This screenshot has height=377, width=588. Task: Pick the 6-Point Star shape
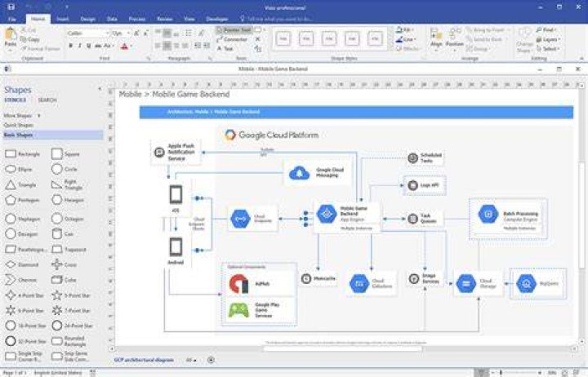point(24,311)
